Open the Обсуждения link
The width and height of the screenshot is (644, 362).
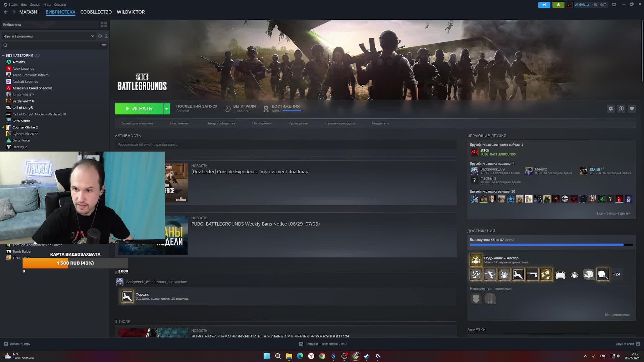click(262, 123)
